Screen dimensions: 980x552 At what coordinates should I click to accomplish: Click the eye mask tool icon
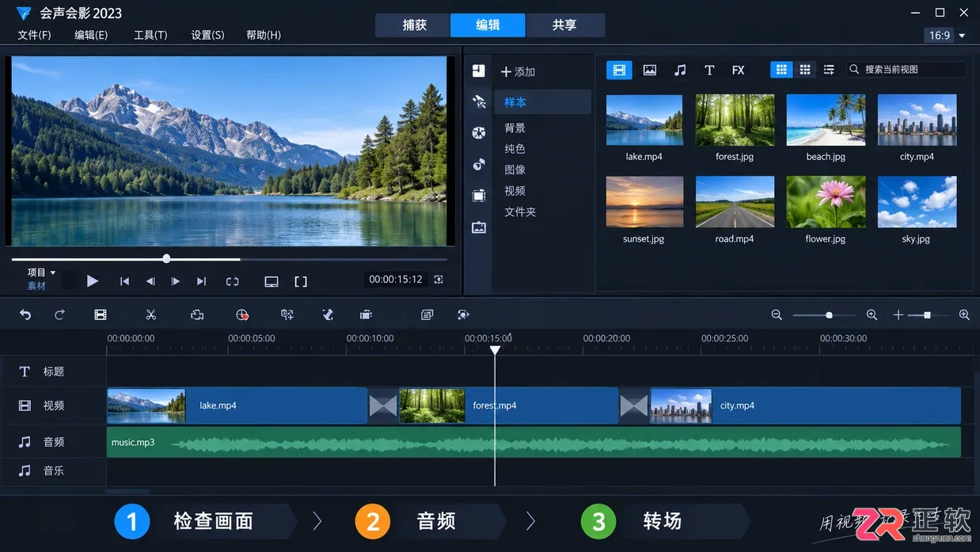coord(463,314)
